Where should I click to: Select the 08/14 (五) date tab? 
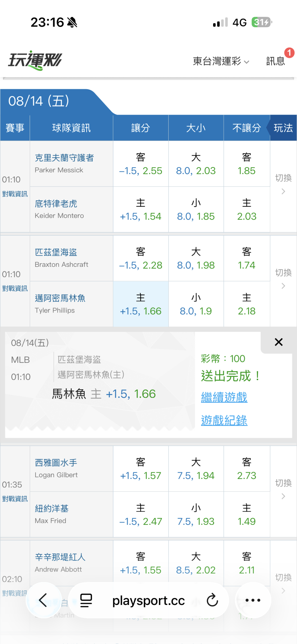pyautogui.click(x=39, y=101)
